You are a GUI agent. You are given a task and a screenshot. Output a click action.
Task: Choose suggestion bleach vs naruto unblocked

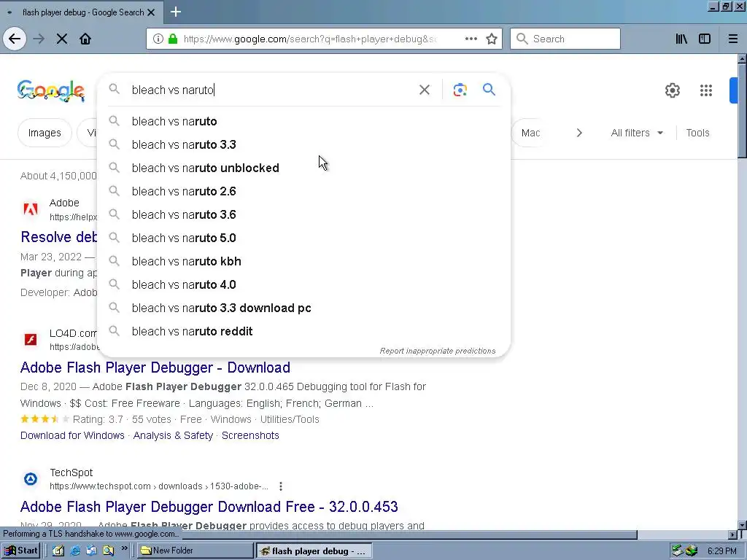pyautogui.click(x=303, y=168)
